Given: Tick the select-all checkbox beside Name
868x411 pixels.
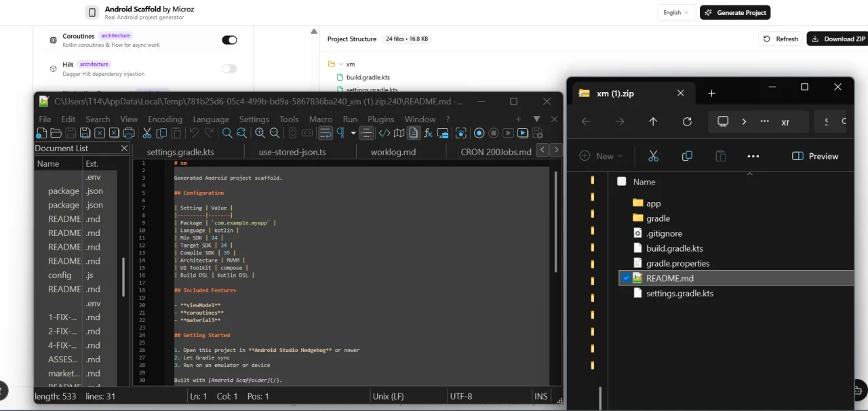Looking at the screenshot, I should tap(622, 181).
